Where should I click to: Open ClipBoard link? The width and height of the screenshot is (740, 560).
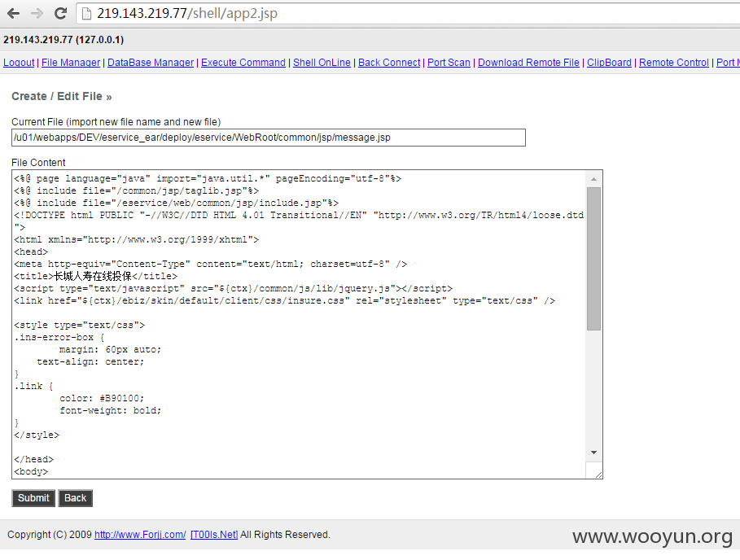(x=609, y=63)
